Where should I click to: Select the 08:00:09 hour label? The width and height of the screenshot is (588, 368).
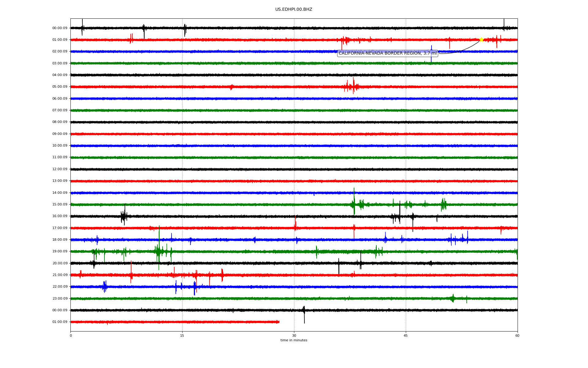click(x=60, y=122)
